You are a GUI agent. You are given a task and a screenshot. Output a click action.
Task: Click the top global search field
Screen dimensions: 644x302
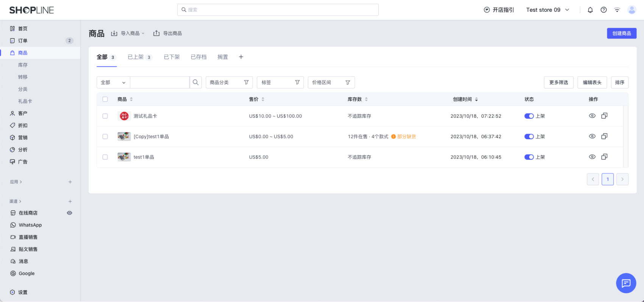pyautogui.click(x=278, y=10)
